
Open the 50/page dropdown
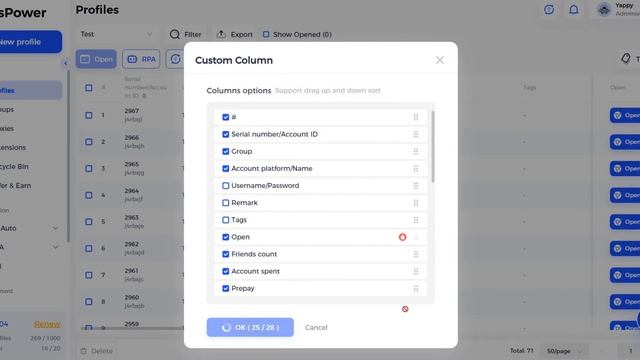click(x=564, y=351)
